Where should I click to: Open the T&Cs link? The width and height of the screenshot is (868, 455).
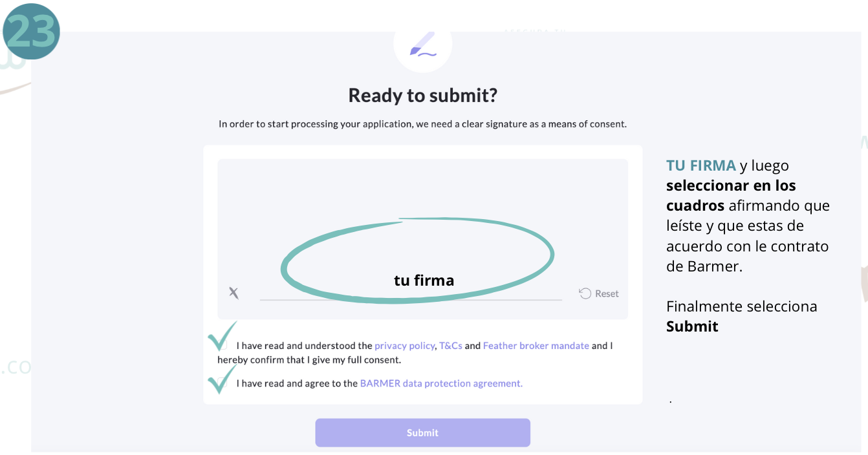[x=451, y=346]
